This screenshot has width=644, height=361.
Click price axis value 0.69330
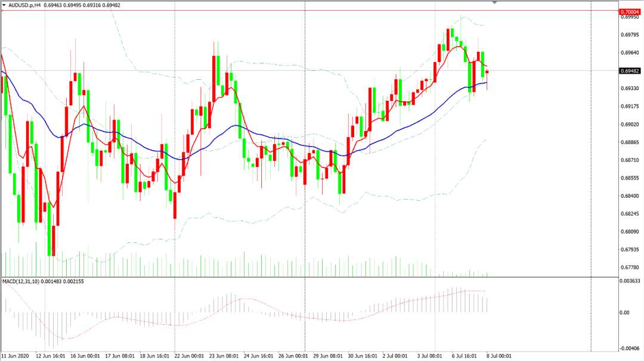630,89
